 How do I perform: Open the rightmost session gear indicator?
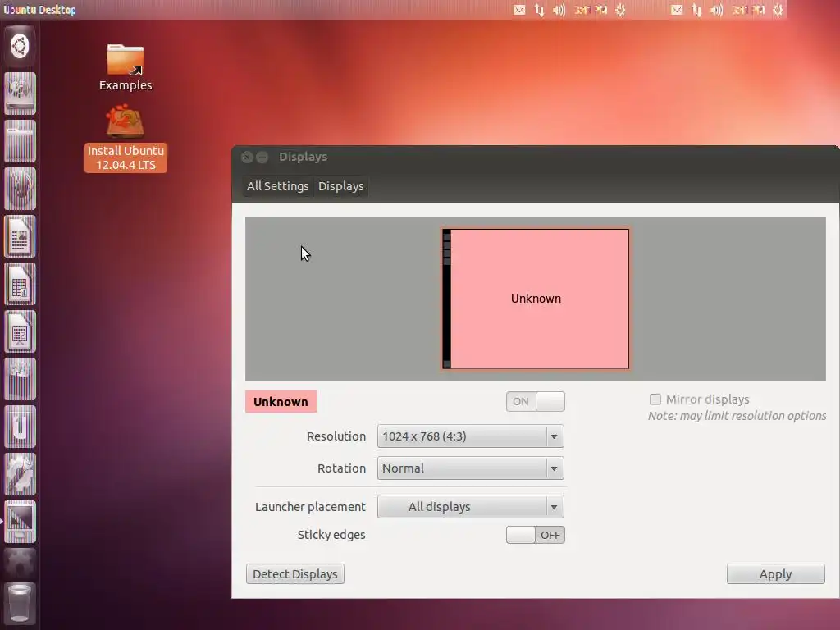click(x=778, y=10)
